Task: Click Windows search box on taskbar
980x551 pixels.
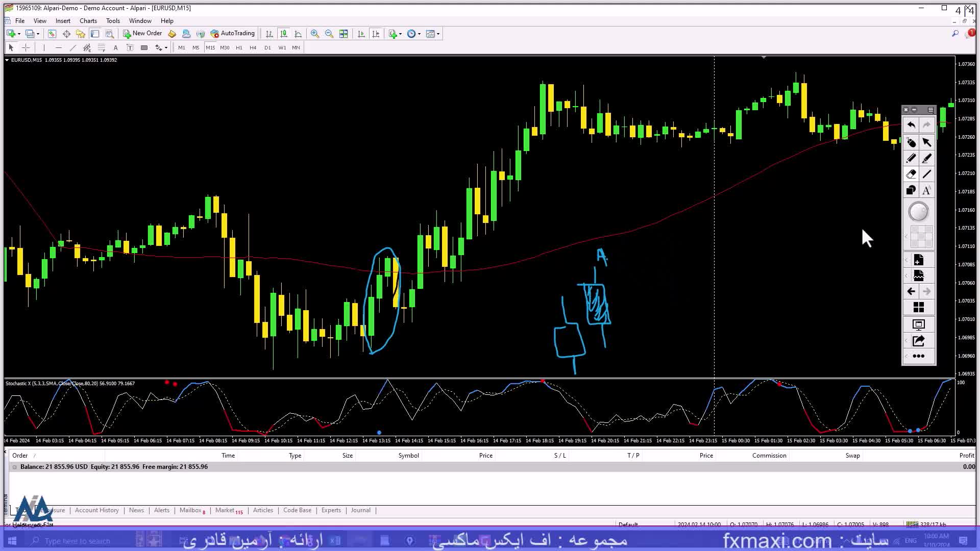Action: point(77,541)
